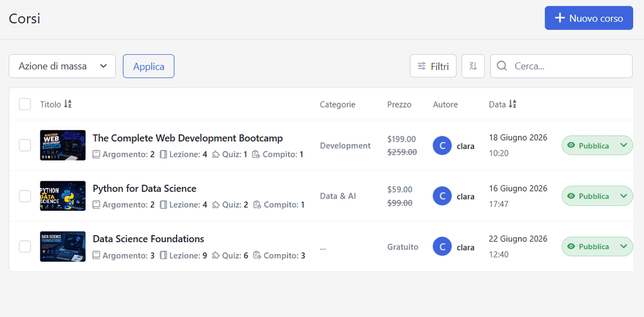The height and width of the screenshot is (317, 644).
Task: Click the Development category text
Action: (345, 145)
